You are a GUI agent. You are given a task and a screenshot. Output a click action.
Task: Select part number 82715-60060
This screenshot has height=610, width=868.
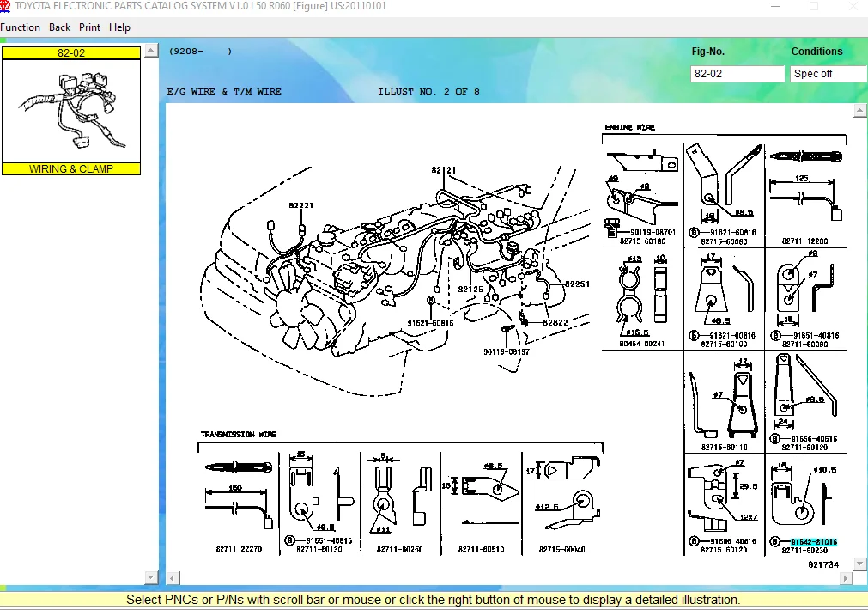tap(724, 241)
